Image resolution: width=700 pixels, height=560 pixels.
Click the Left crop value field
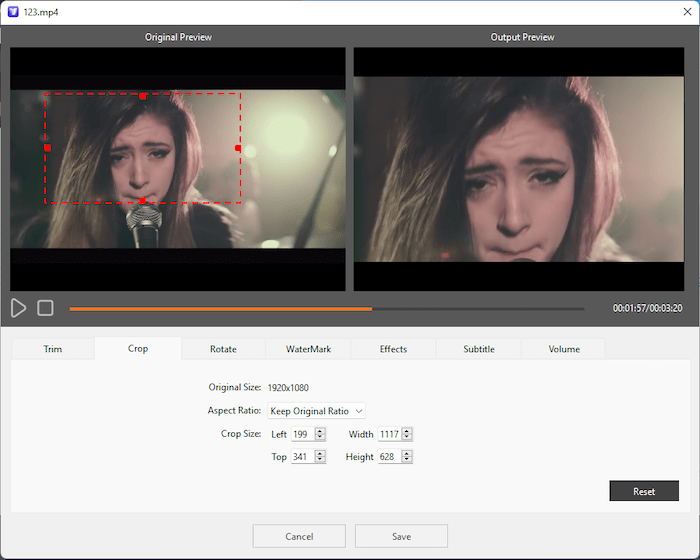pos(303,434)
